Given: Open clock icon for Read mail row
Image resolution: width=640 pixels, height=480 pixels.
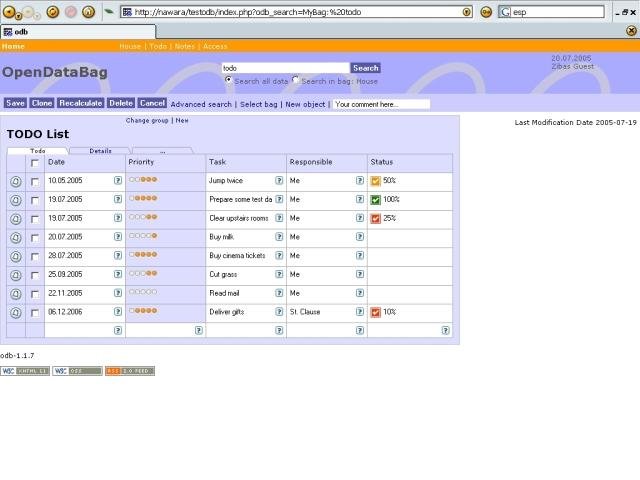Looking at the screenshot, I should pos(16,294).
